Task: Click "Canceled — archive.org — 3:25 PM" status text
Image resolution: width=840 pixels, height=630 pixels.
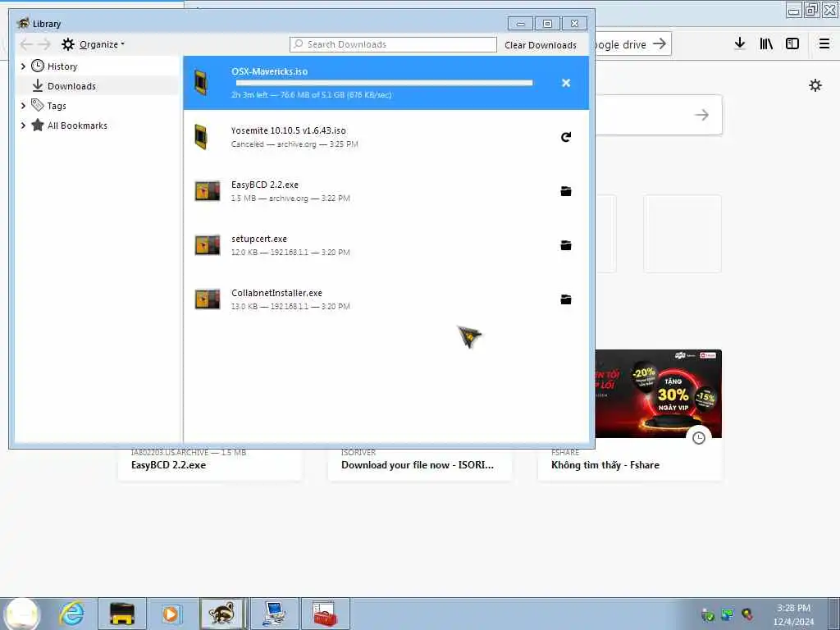Action: pos(294,144)
